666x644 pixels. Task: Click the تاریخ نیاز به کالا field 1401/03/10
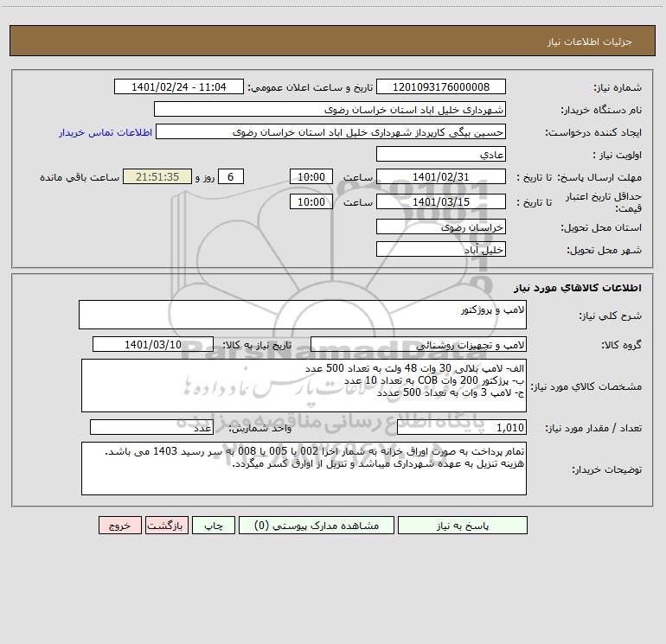pyautogui.click(x=153, y=344)
